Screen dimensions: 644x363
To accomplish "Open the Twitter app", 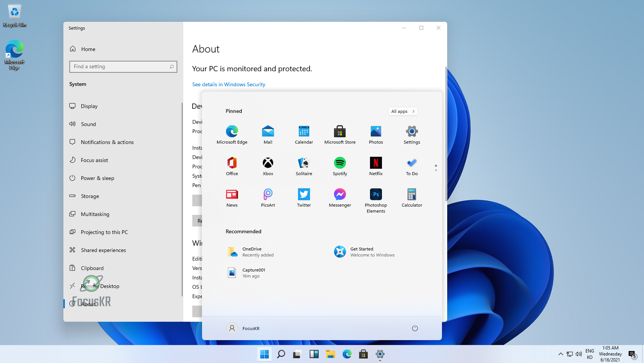I will (304, 198).
